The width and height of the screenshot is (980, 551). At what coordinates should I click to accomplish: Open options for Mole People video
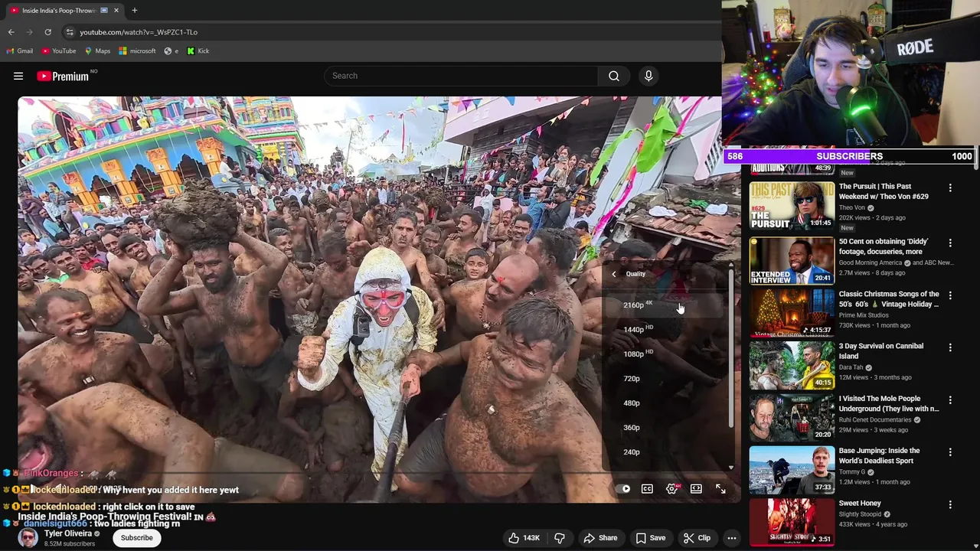point(950,400)
